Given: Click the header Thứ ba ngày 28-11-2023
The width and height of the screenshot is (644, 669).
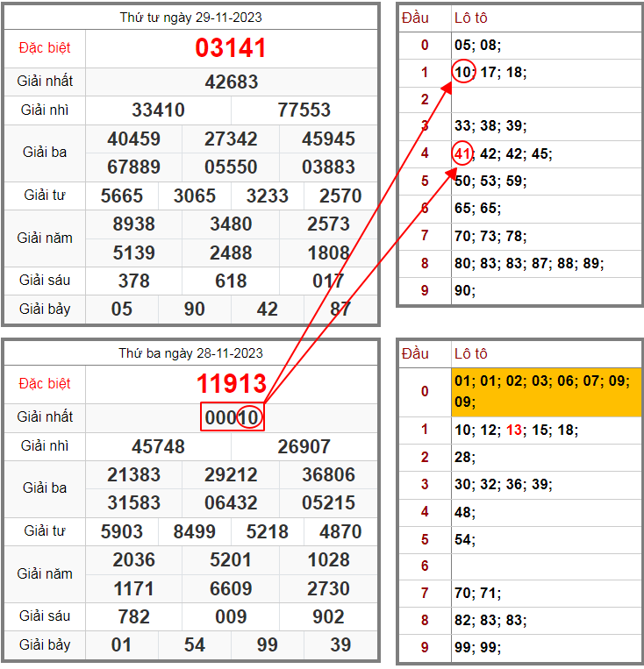Looking at the screenshot, I should pos(190,353).
